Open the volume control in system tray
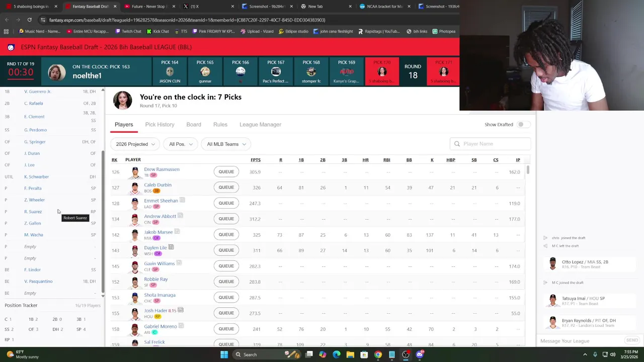Viewport: 644px width, 362px height. pyautogui.click(x=614, y=354)
